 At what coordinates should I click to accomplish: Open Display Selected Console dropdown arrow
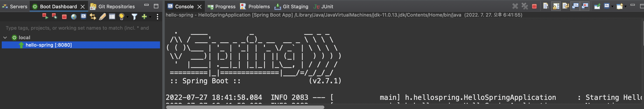click(x=612, y=7)
